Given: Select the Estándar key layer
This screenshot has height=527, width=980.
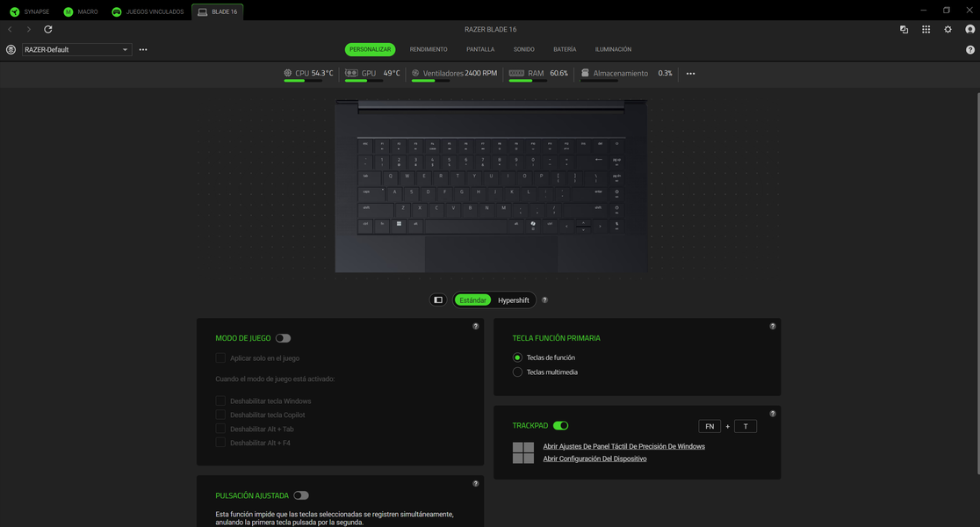Looking at the screenshot, I should [472, 300].
